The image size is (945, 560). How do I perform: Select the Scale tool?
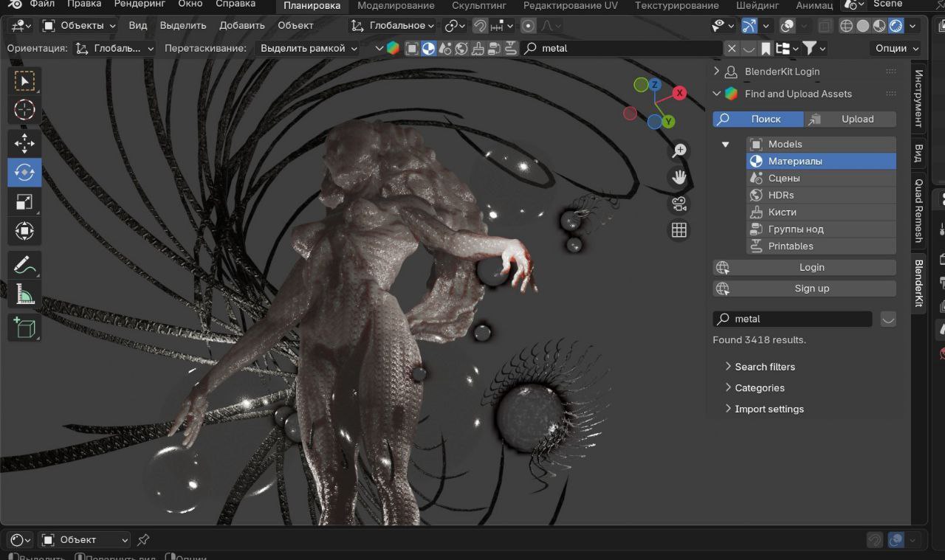coord(24,201)
